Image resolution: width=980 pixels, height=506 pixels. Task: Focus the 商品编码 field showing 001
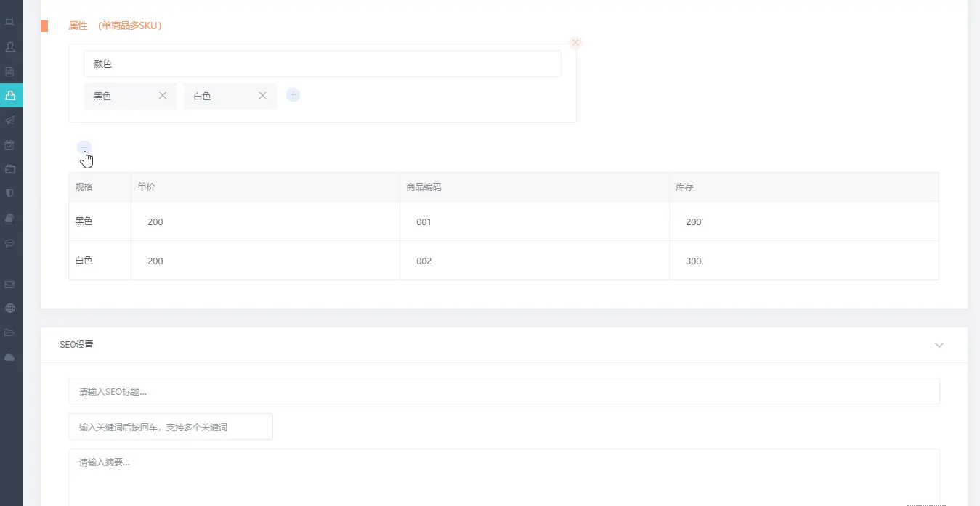click(x=534, y=222)
